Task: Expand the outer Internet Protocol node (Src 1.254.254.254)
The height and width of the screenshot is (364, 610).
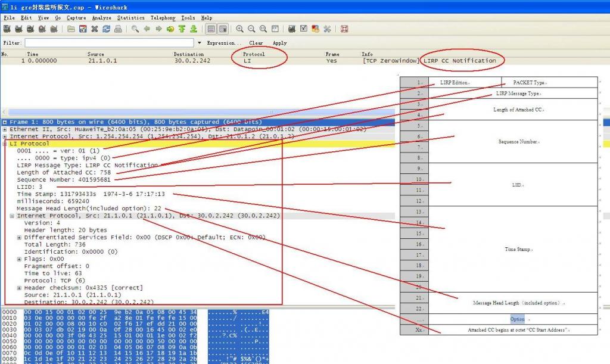Action: (5, 137)
